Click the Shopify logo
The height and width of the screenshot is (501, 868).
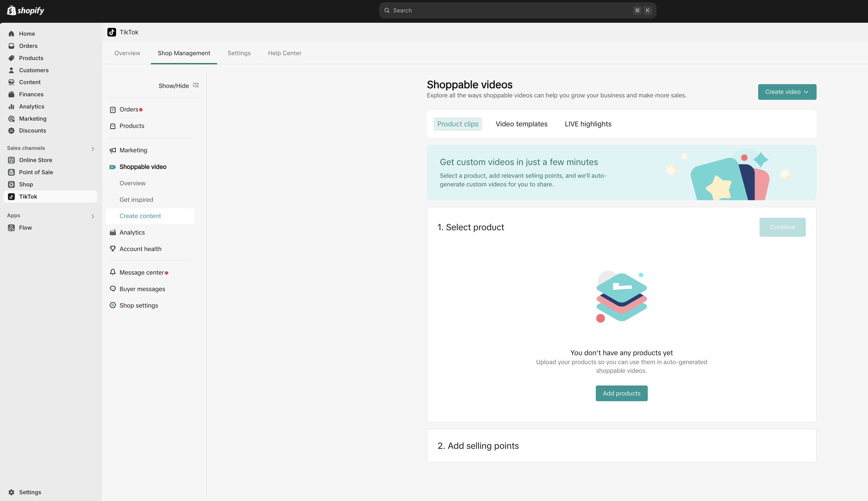[26, 11]
